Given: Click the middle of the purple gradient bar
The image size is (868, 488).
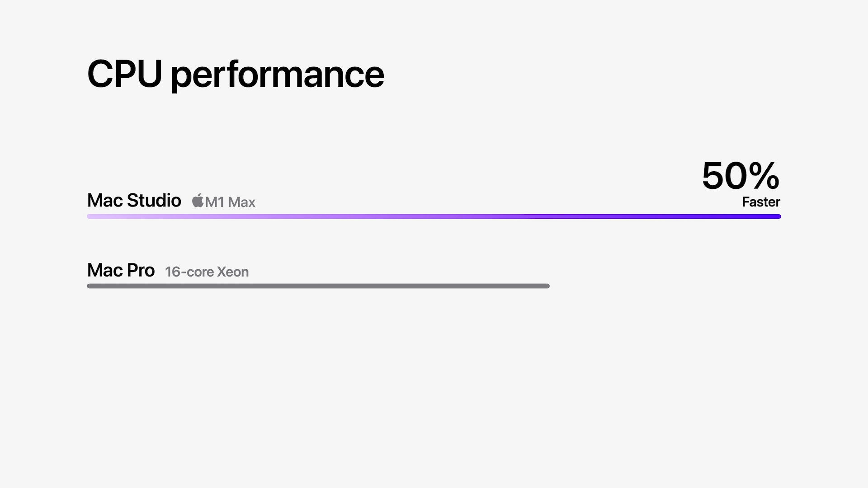Looking at the screenshot, I should pos(434,216).
